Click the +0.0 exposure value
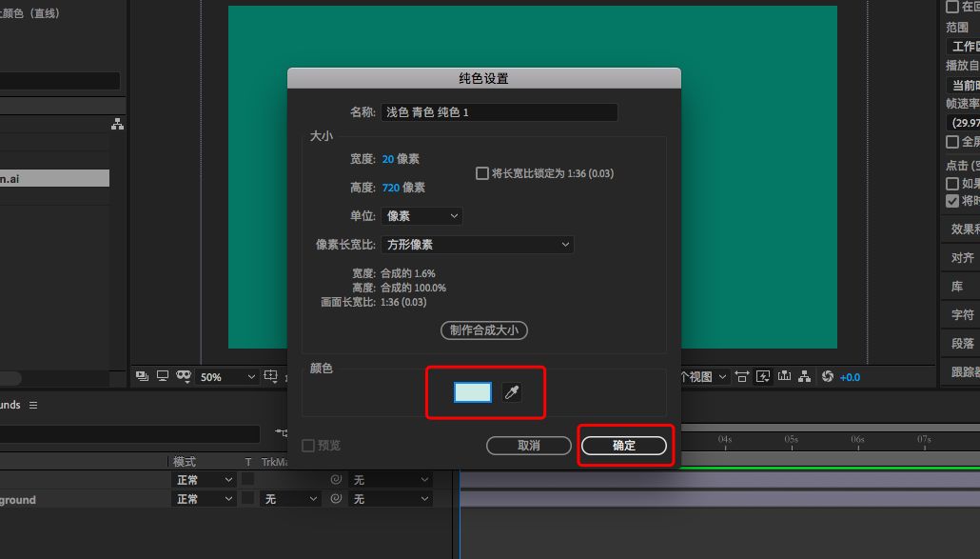Screen dimensions: 980x559 point(850,377)
